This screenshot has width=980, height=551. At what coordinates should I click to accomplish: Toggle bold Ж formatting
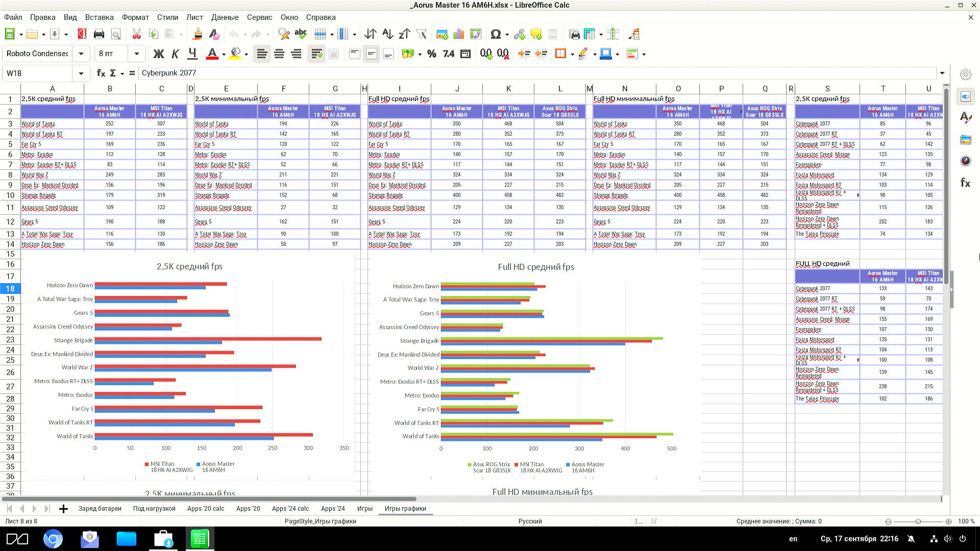[x=159, y=54]
